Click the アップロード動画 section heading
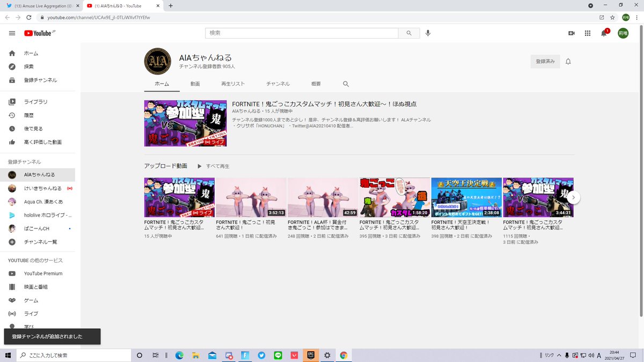Image resolution: width=644 pixels, height=362 pixels. (x=166, y=166)
